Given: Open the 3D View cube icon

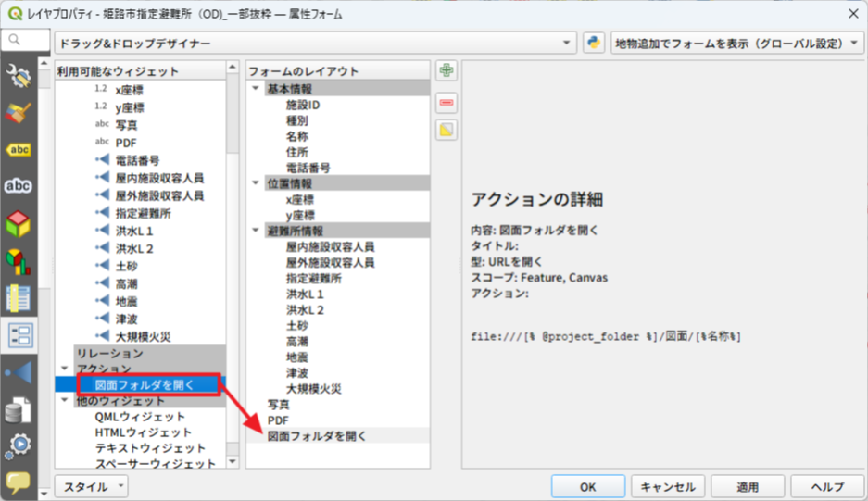Looking at the screenshot, I should (x=19, y=223).
